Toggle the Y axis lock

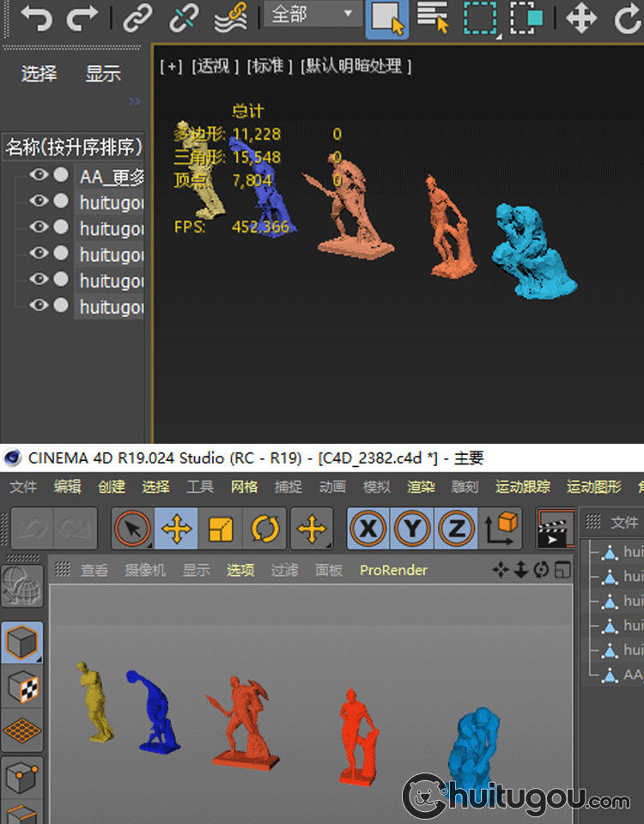point(412,528)
